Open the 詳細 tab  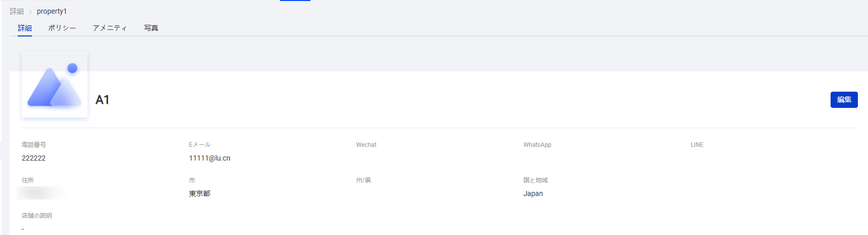tap(25, 28)
